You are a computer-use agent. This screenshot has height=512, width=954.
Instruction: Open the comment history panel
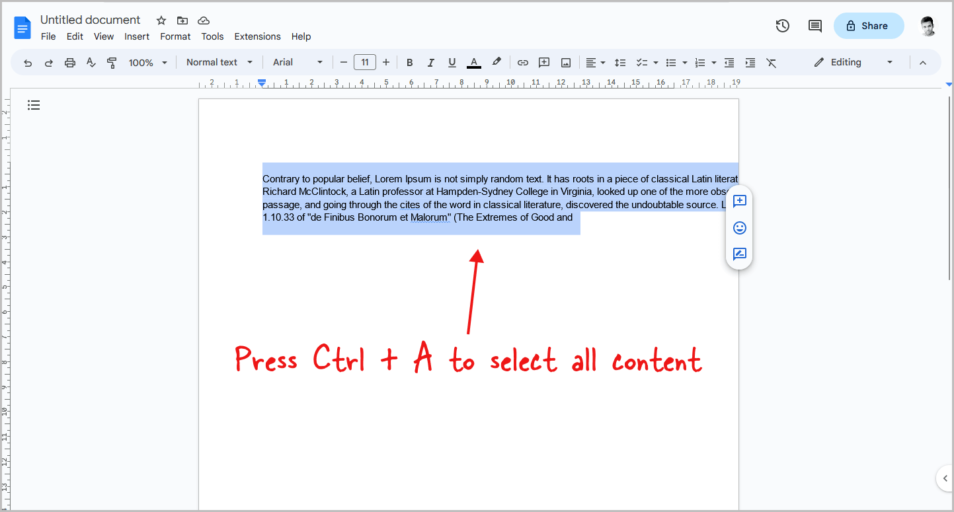click(x=815, y=26)
